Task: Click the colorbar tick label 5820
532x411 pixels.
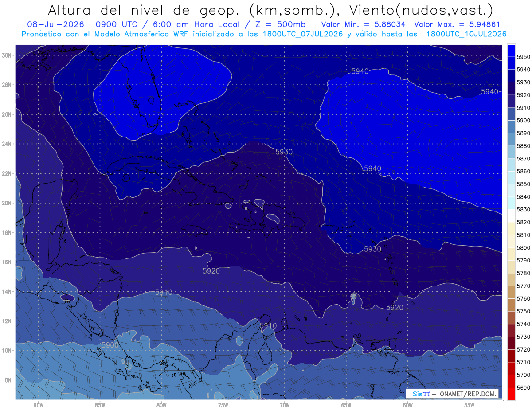Action: pyautogui.click(x=523, y=222)
